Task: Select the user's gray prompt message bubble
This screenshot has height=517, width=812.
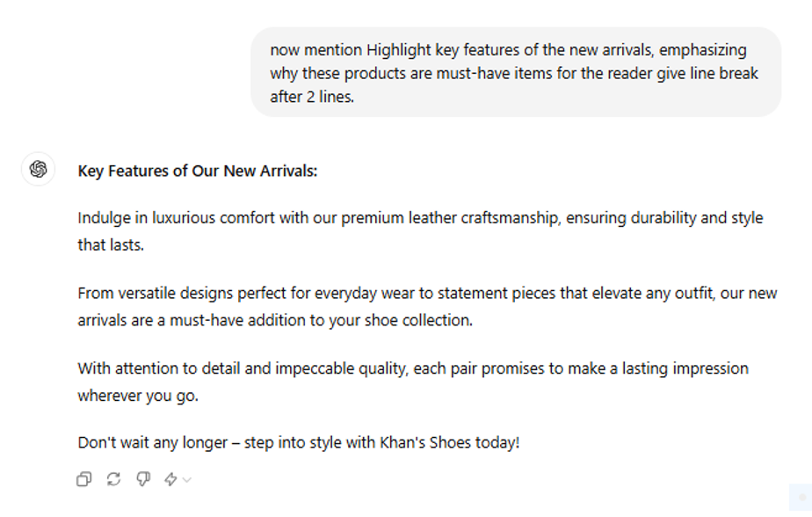Action: tap(516, 72)
